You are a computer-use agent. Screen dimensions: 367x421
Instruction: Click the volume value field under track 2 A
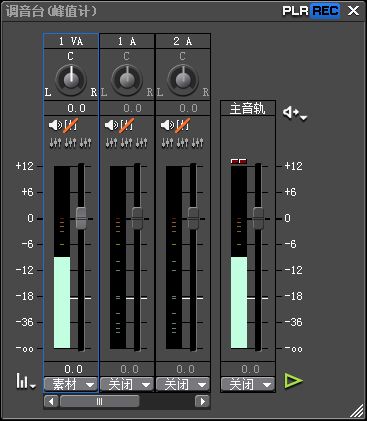pos(183,369)
